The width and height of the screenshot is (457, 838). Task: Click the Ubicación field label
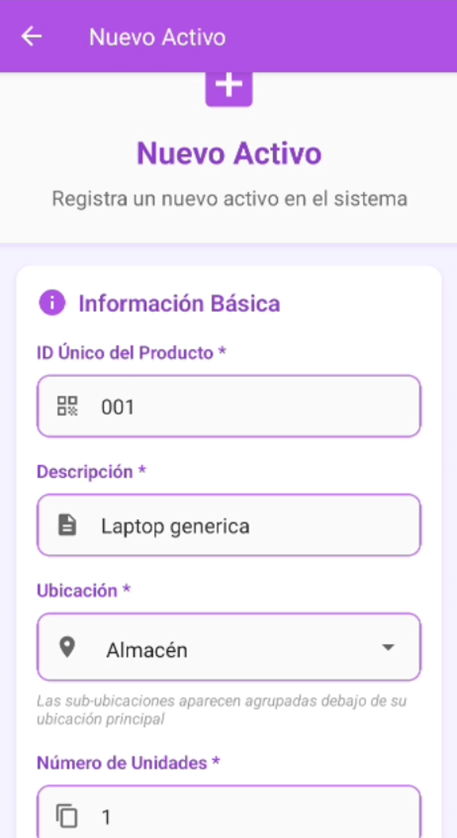coord(84,591)
